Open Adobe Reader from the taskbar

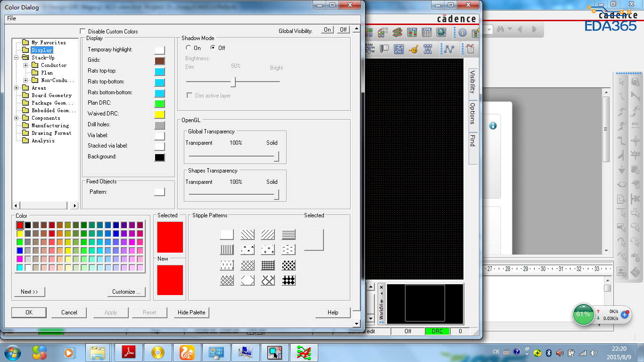click(129, 352)
